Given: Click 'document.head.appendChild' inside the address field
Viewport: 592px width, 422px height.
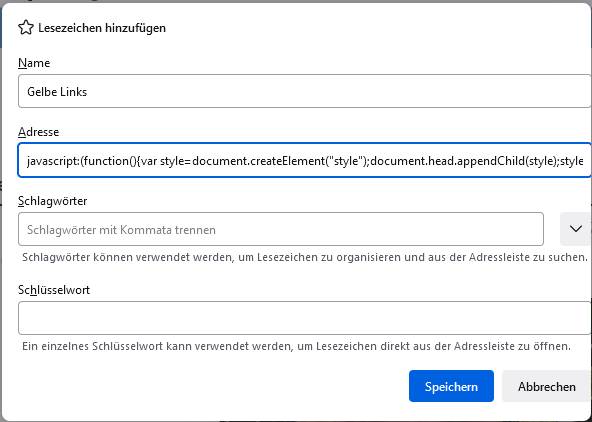Looking at the screenshot, I should click(x=445, y=161).
